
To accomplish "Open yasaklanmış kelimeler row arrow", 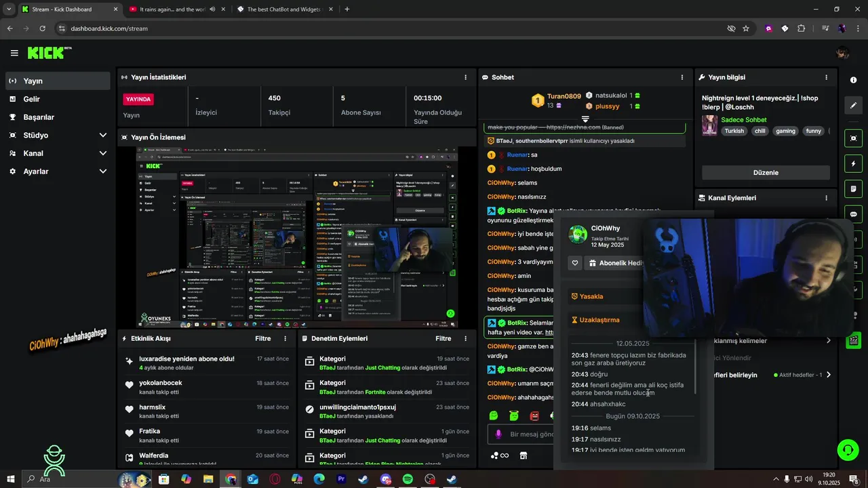I will [x=828, y=341].
